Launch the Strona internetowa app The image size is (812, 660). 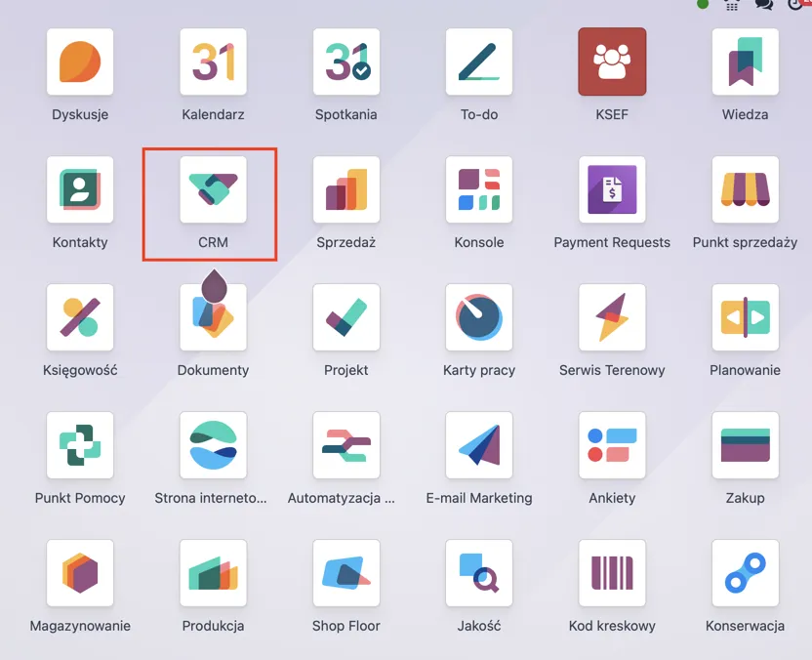coord(213,445)
